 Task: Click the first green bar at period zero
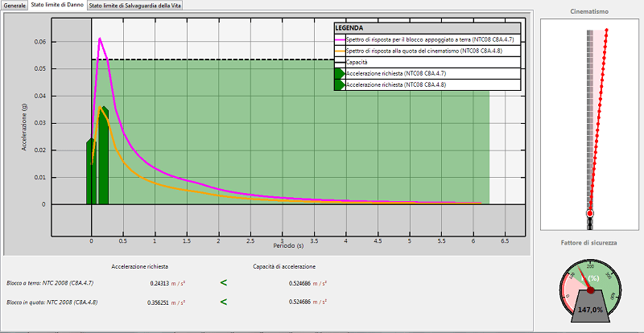91,173
